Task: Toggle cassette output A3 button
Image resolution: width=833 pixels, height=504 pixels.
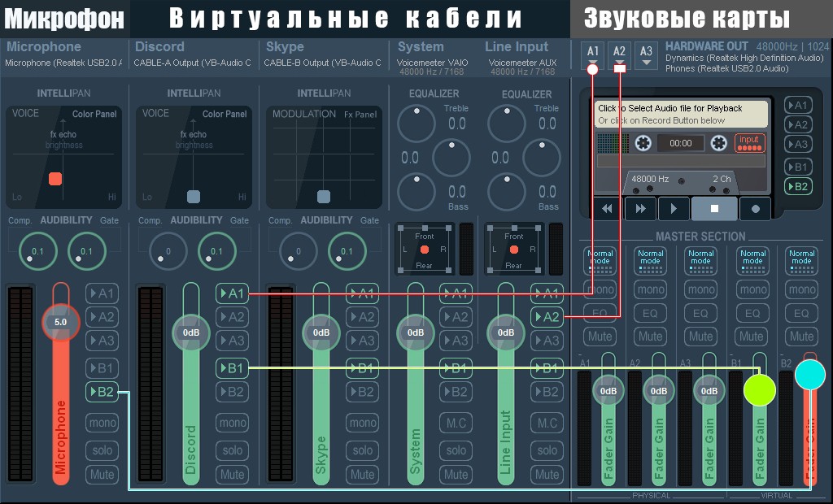Action: coord(798,144)
